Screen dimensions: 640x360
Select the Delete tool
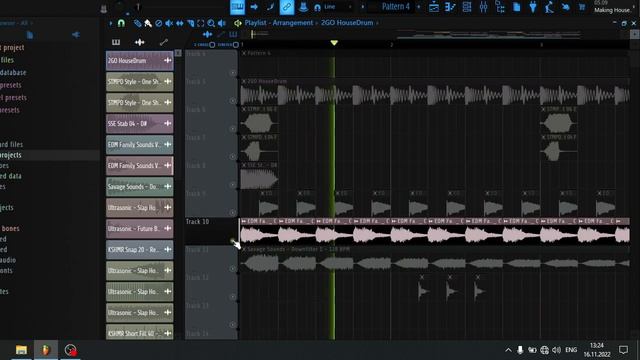(158, 23)
